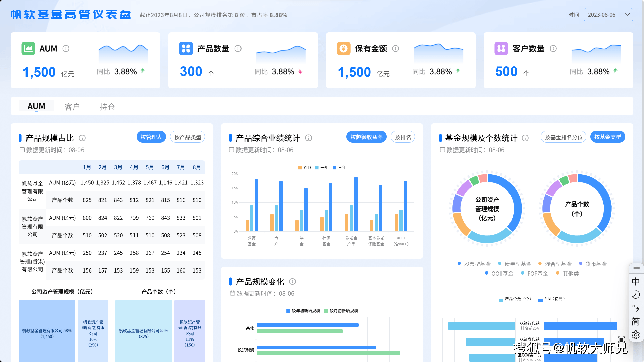The image size is (644, 362).
Task: Switch to 按产品类型 view
Action: tap(187, 137)
